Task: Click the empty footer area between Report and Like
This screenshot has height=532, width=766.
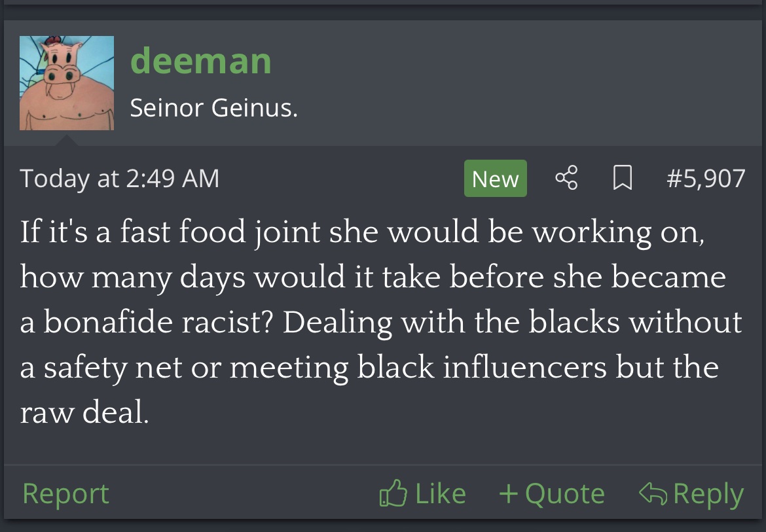Action: point(242,494)
